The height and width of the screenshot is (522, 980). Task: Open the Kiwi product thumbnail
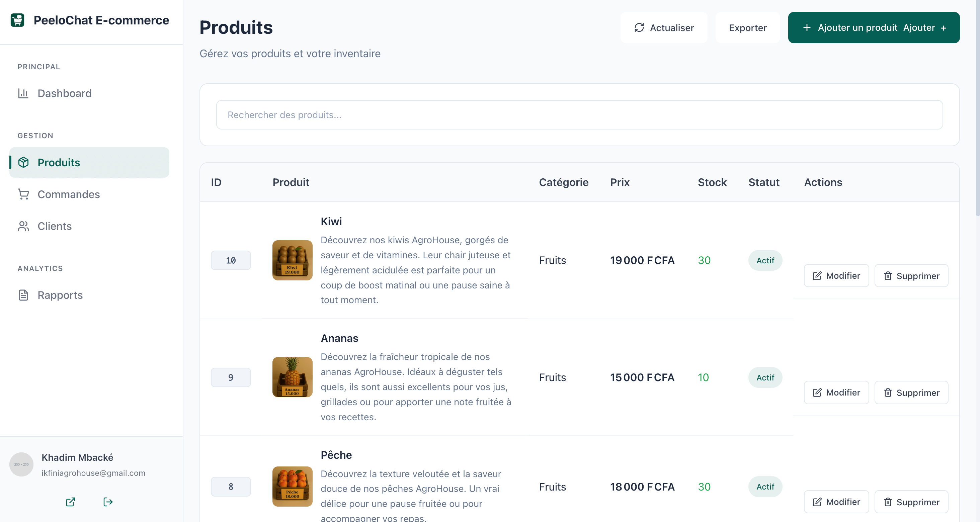[292, 260]
